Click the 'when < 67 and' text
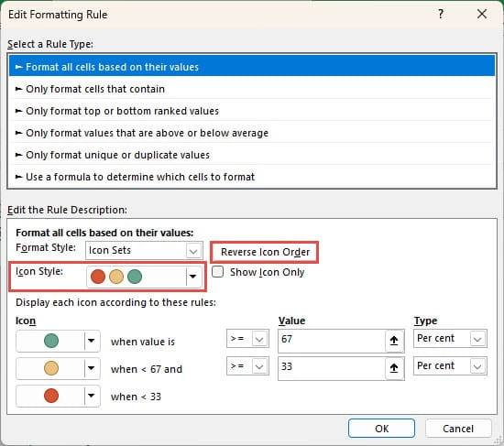 tap(147, 369)
